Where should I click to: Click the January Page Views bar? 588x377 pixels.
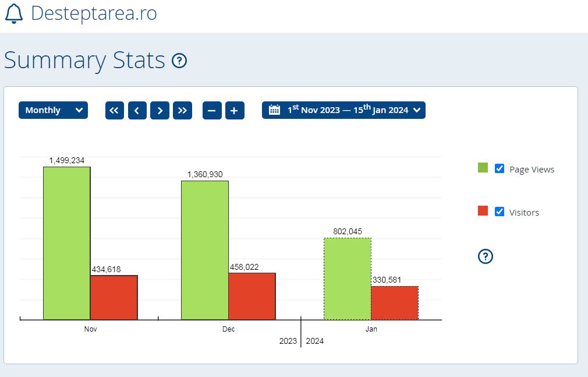click(347, 279)
